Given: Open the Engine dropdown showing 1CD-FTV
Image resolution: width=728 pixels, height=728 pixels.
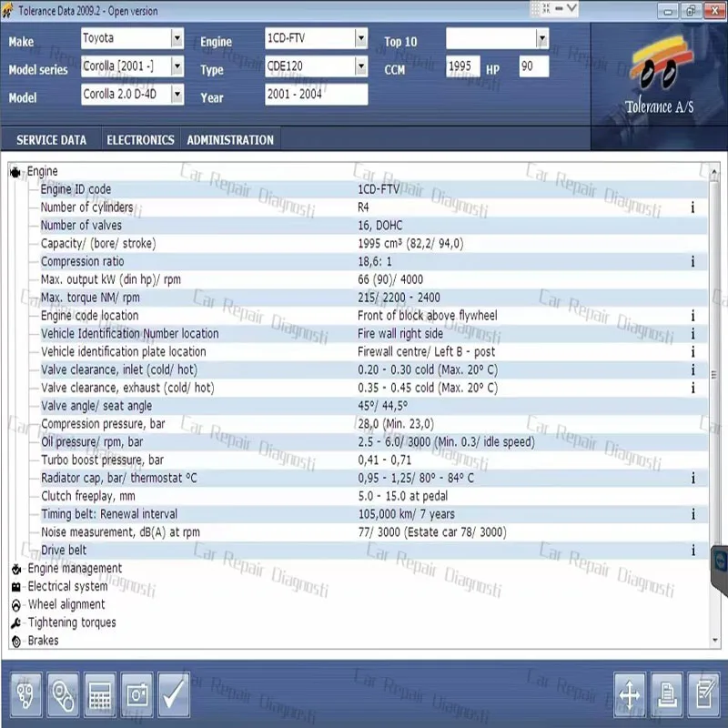Looking at the screenshot, I should [x=361, y=38].
